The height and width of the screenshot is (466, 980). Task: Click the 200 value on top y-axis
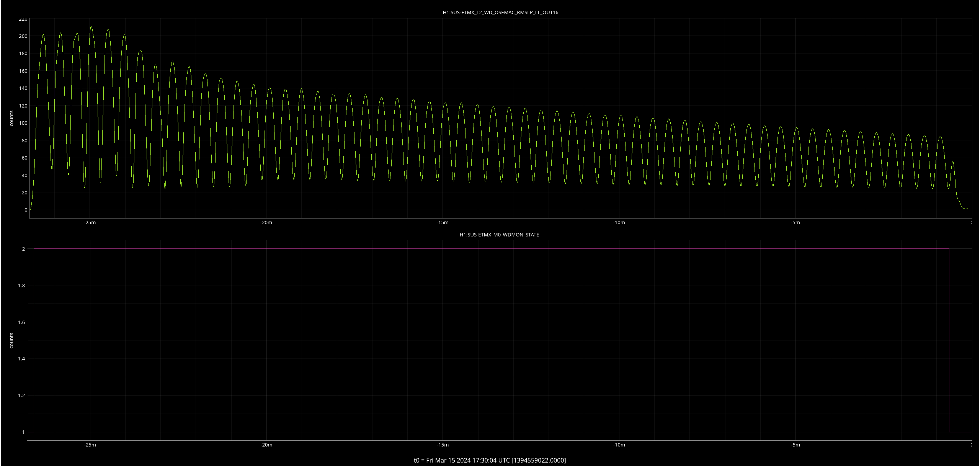23,36
